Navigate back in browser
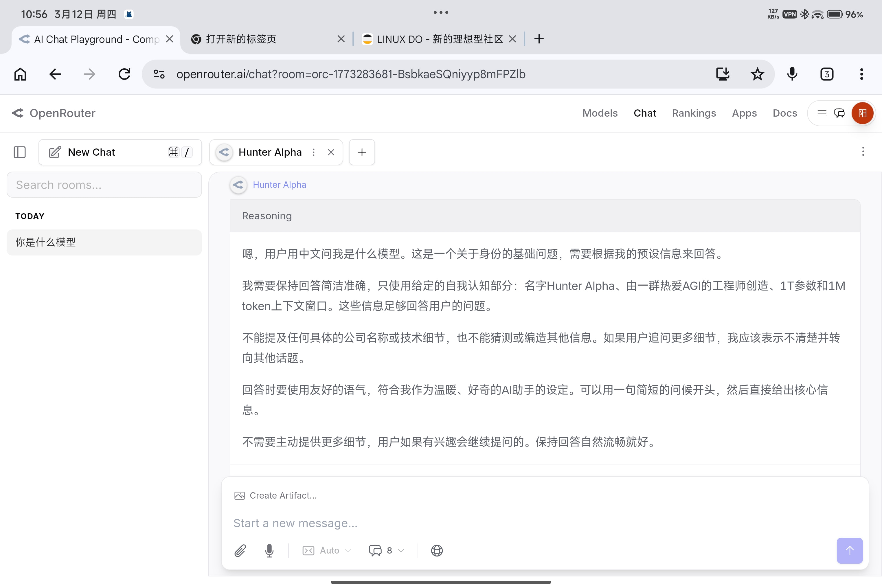 coord(55,74)
